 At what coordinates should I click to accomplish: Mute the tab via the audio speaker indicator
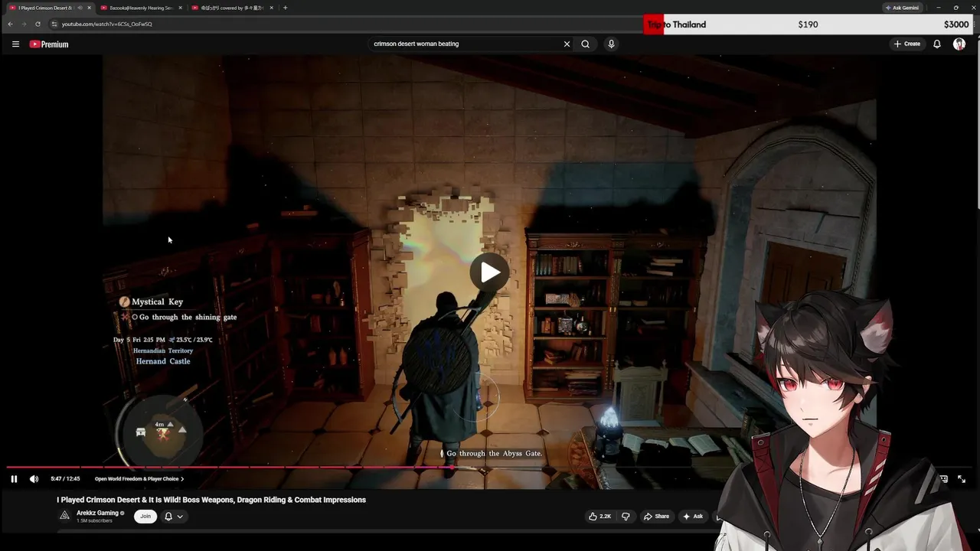[x=80, y=8]
